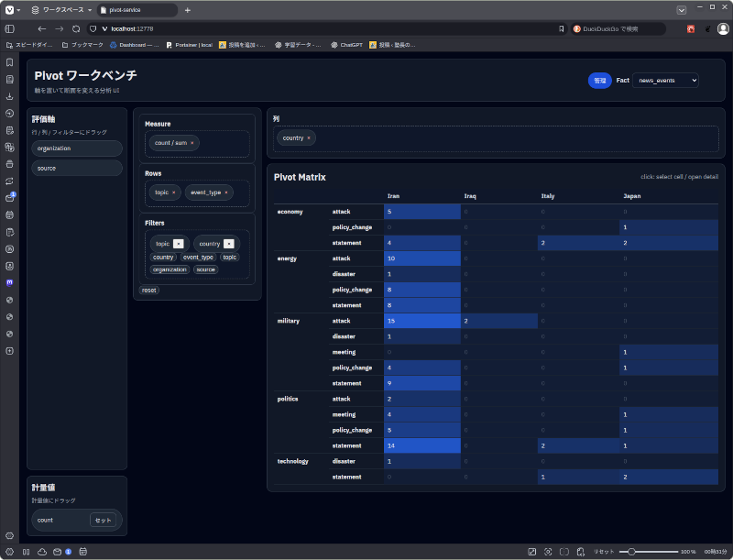Toggle the browser side panel button
This screenshot has height=560, width=733.
pos(10,29)
